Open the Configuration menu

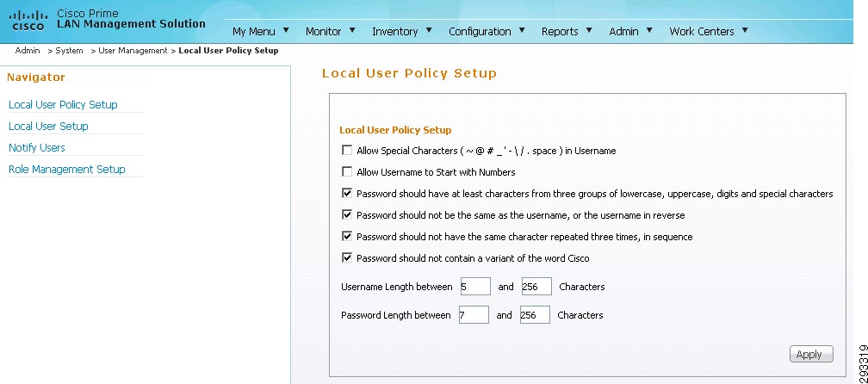click(480, 32)
